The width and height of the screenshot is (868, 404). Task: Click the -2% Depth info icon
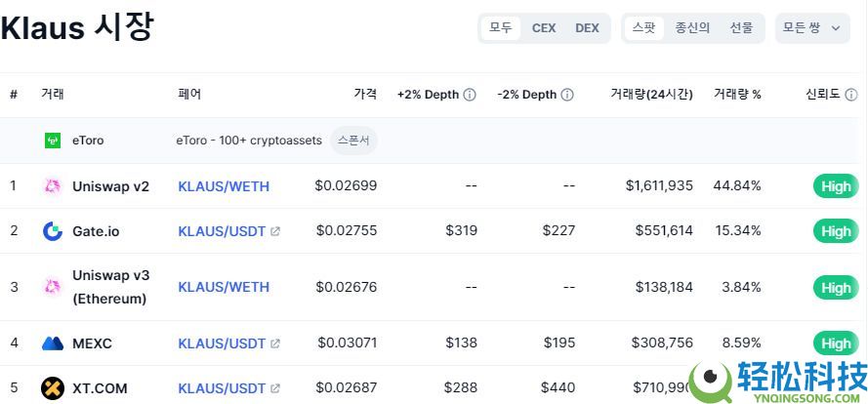coord(567,95)
